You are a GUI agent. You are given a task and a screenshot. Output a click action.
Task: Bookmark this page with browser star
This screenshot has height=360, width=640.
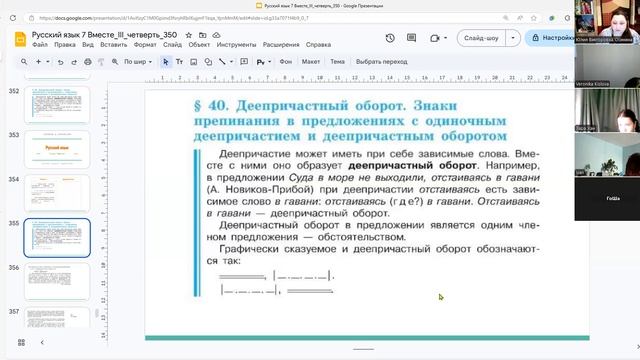[x=533, y=18]
